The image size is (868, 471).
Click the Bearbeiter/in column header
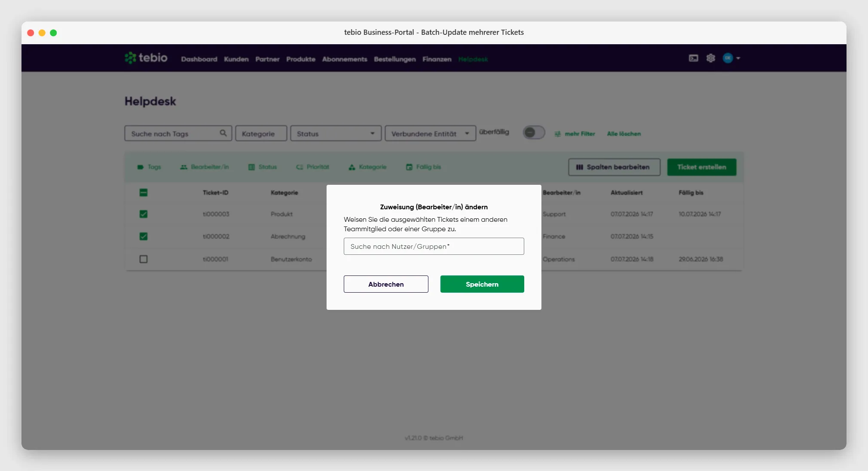point(561,193)
